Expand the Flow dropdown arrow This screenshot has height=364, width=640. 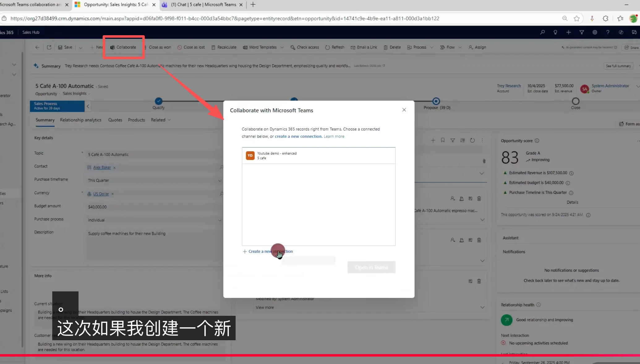point(460,47)
